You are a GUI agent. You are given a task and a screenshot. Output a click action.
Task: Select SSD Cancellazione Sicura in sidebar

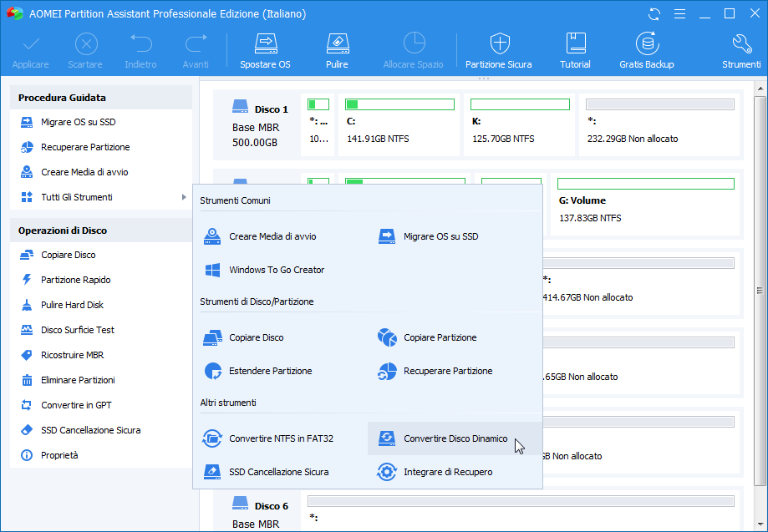click(100, 430)
